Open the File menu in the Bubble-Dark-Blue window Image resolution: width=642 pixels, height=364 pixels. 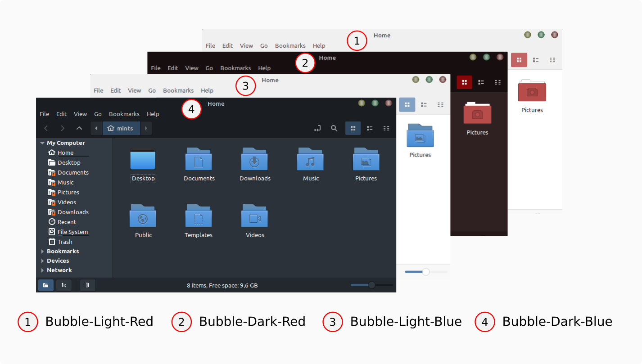(45, 114)
